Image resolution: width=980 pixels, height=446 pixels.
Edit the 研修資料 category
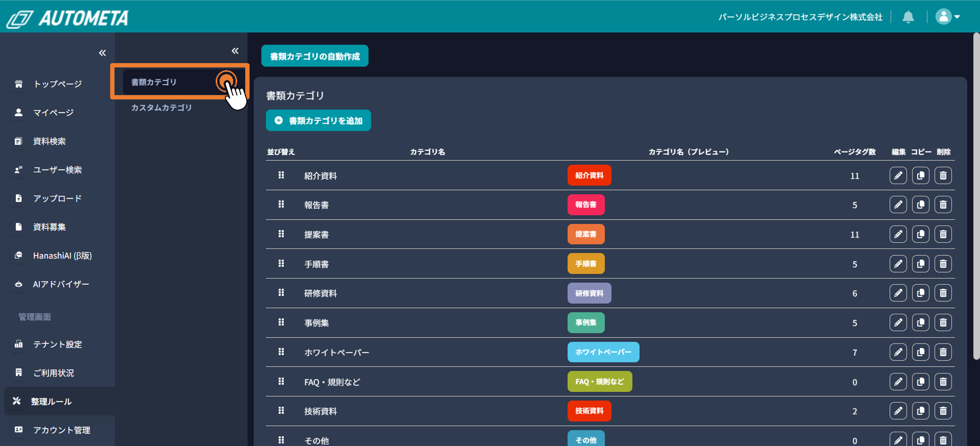pos(898,293)
